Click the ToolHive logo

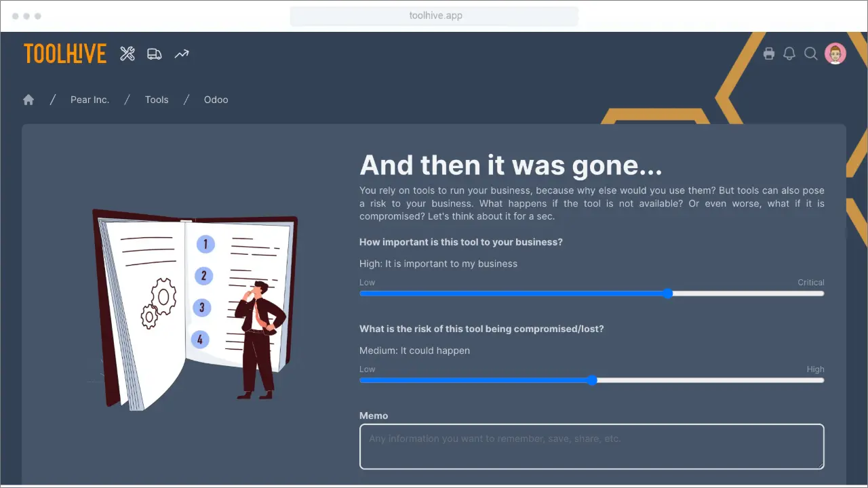64,54
